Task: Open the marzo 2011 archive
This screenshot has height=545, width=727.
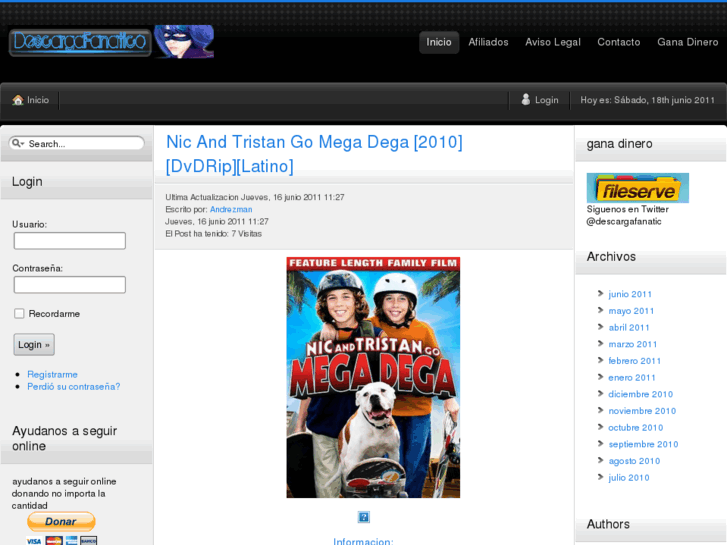Action: coord(633,344)
